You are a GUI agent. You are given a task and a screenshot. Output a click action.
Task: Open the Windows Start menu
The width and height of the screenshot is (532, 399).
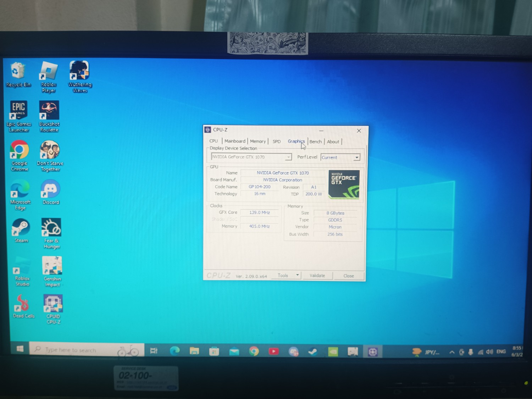[20, 349]
